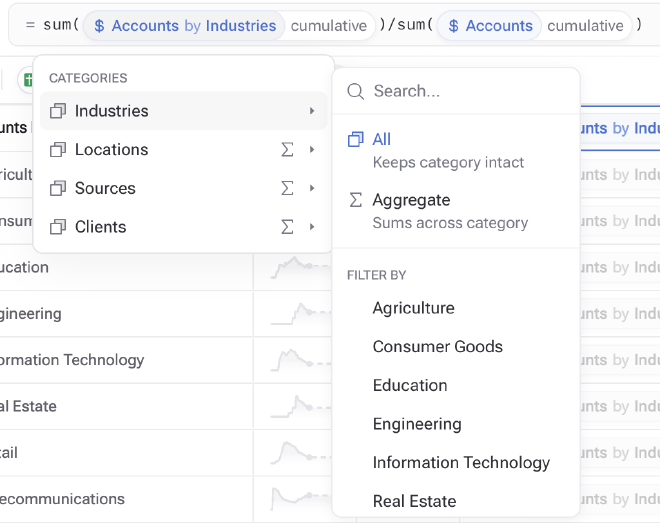The width and height of the screenshot is (660, 523).
Task: Select the Real Estate row sparkline
Action: 300,406
